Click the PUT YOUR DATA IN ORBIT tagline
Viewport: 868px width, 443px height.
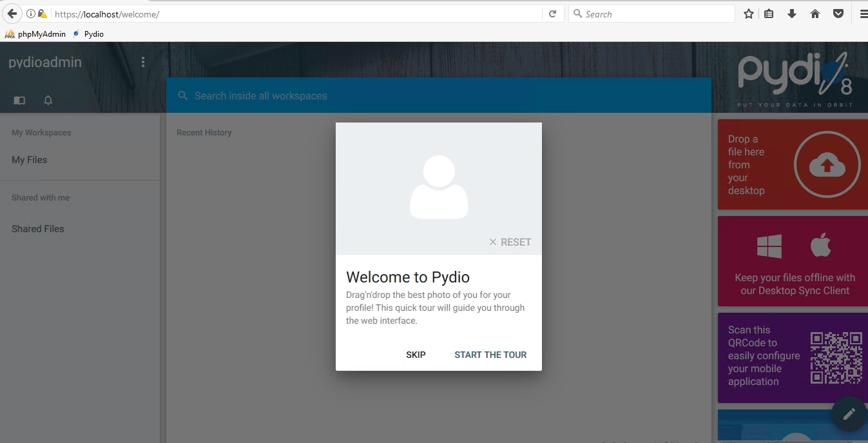[795, 104]
